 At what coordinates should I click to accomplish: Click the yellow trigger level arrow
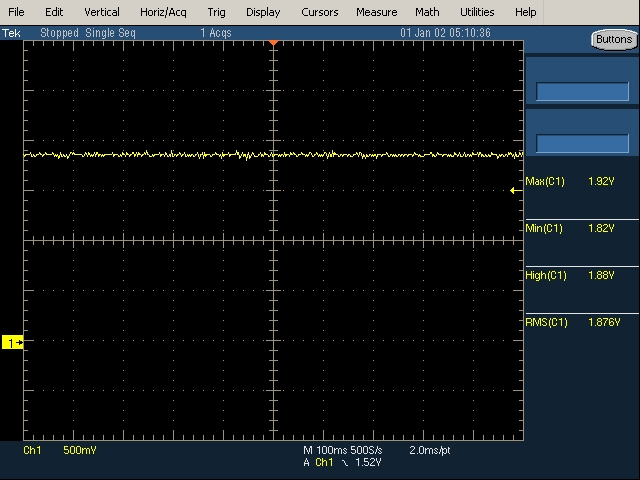pyautogui.click(x=516, y=190)
